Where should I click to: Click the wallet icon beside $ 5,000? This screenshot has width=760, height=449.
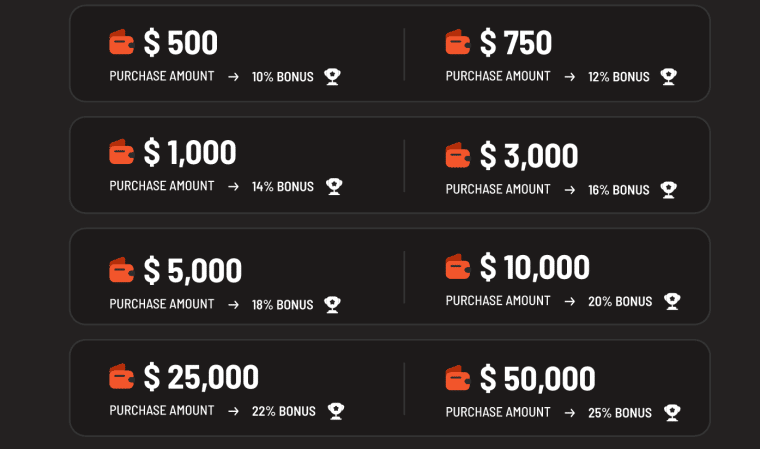coord(121,270)
